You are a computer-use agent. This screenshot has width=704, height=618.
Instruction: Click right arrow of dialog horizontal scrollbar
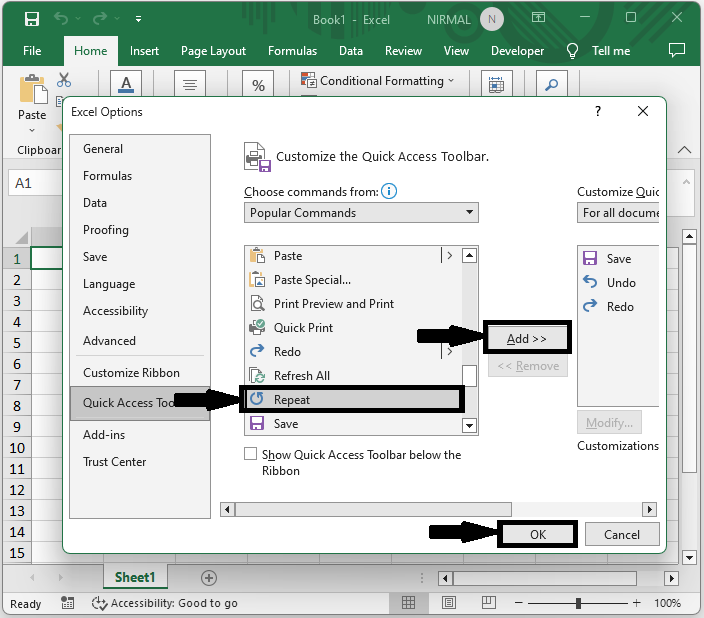pyautogui.click(x=649, y=509)
